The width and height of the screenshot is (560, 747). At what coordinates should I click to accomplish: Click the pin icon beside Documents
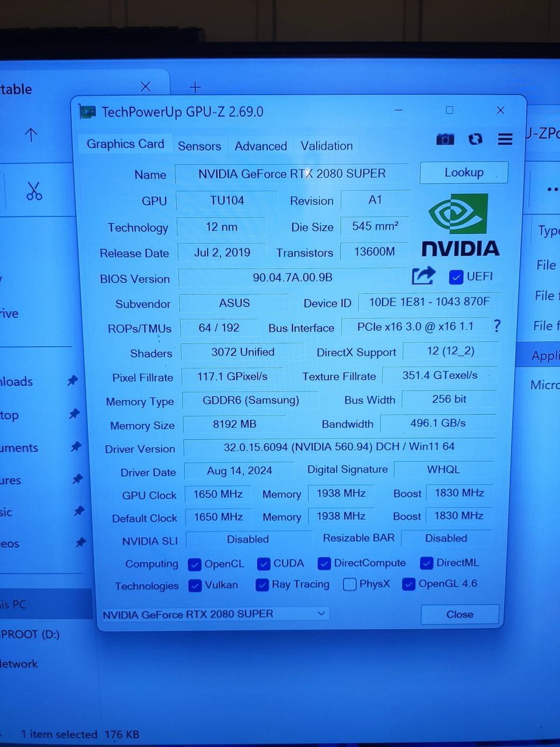(x=76, y=446)
